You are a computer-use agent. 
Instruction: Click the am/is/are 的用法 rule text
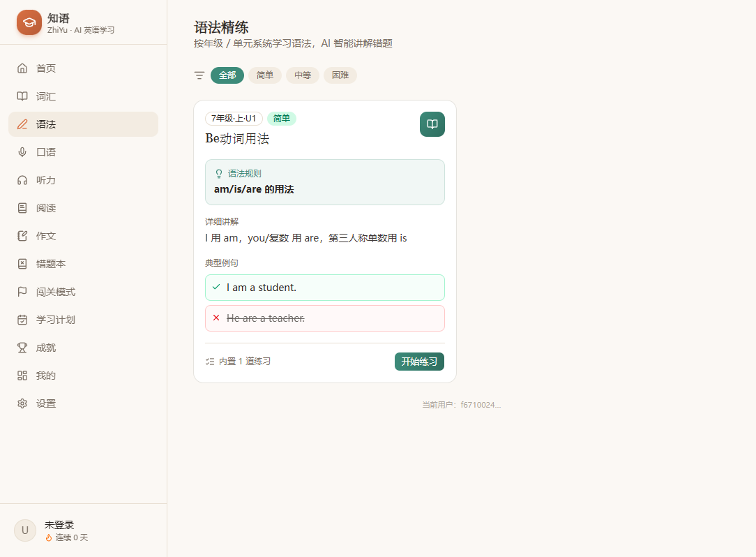[254, 189]
